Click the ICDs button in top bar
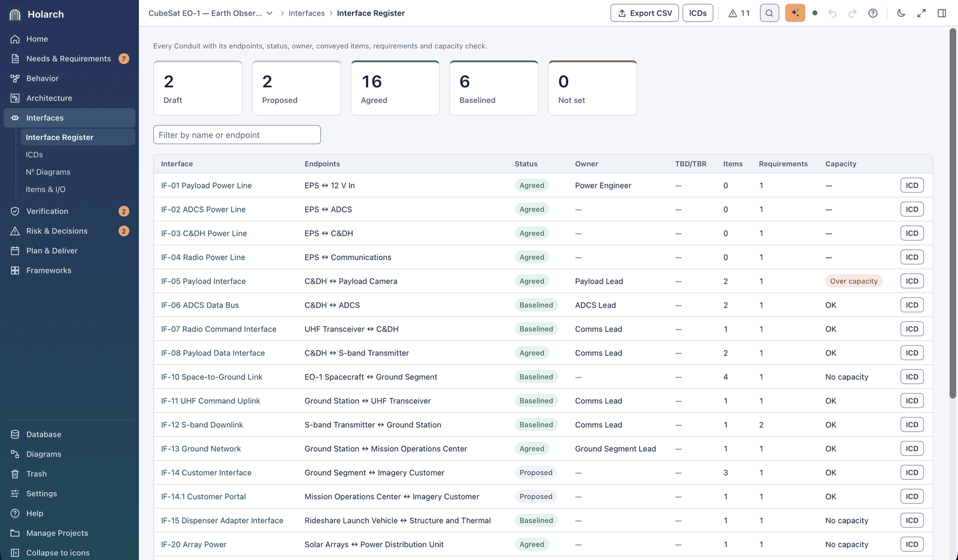This screenshot has width=958, height=560. 698,13
